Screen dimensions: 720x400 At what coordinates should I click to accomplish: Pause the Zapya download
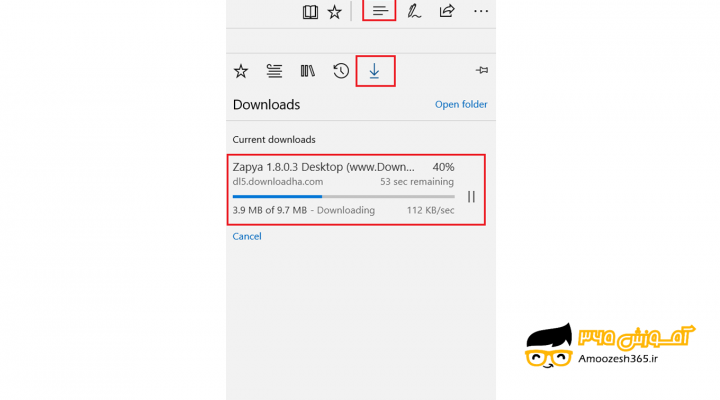click(471, 197)
